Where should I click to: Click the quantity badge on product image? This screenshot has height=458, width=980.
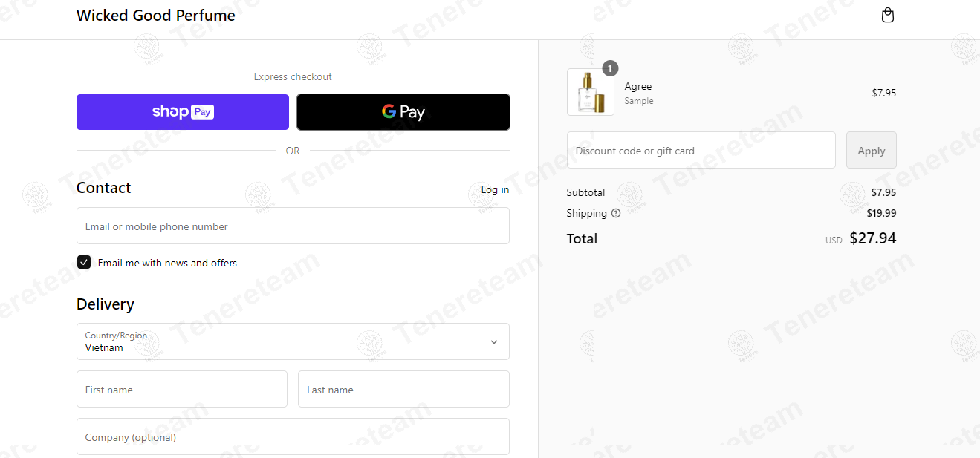(610, 68)
